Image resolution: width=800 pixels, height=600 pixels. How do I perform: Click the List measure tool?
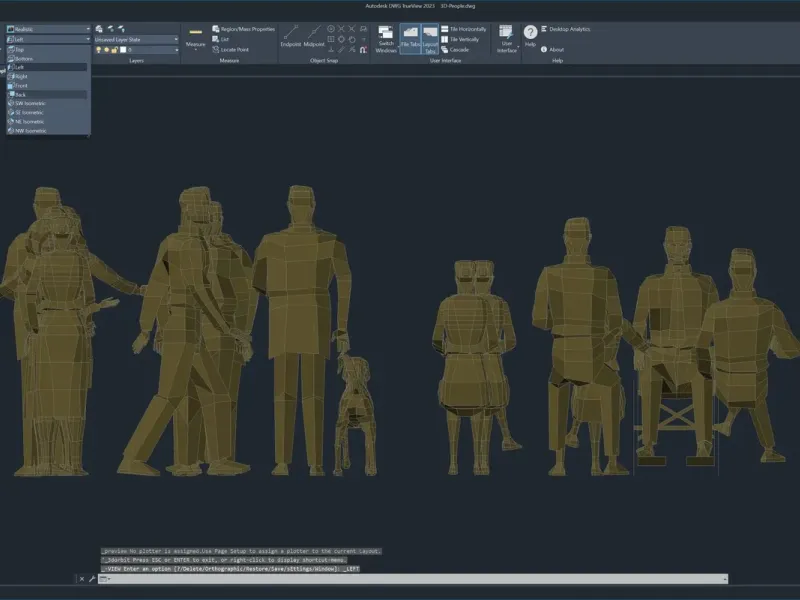(221, 39)
